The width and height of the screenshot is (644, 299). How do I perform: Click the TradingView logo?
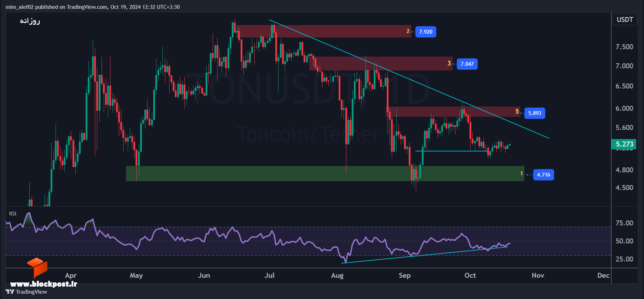coord(27,292)
